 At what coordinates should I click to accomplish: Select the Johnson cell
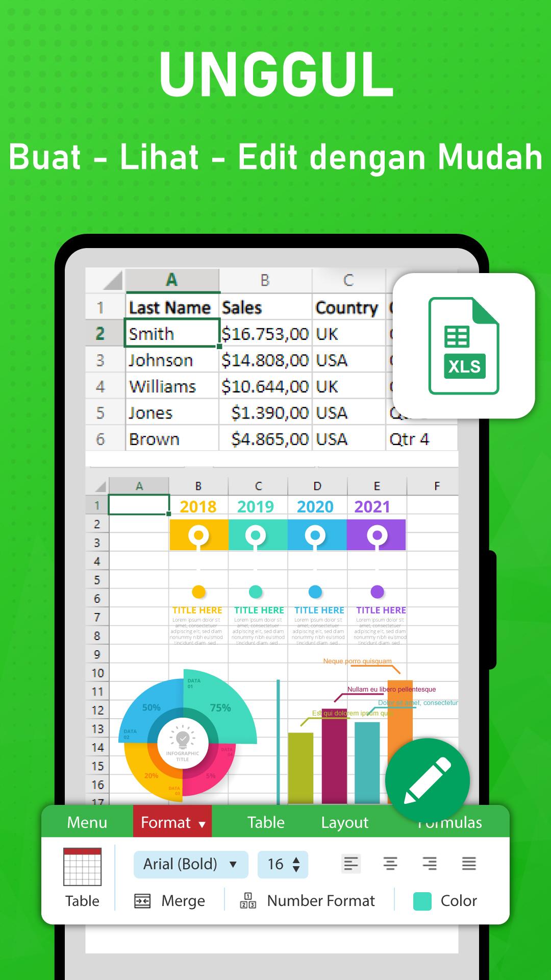[x=172, y=360]
